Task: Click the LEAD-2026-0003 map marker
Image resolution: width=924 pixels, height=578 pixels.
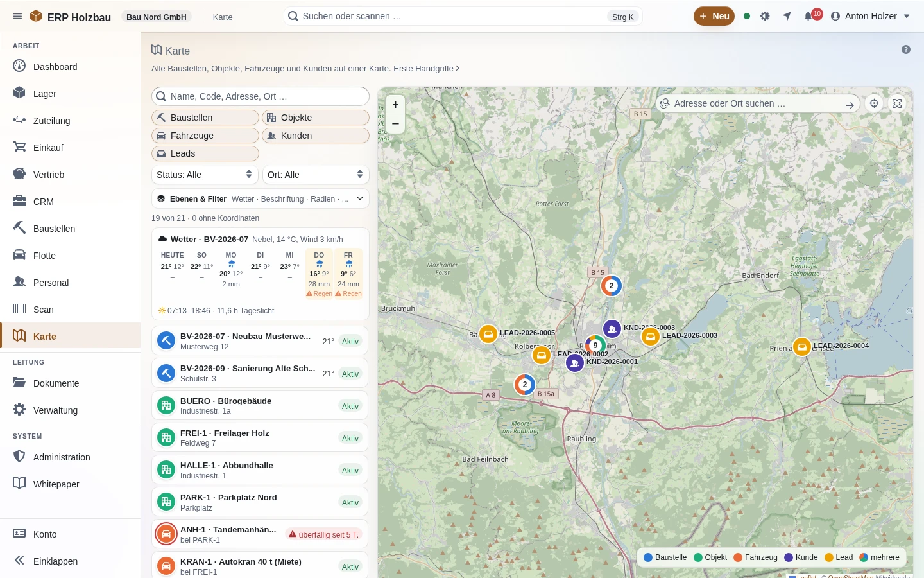Action: [651, 337]
